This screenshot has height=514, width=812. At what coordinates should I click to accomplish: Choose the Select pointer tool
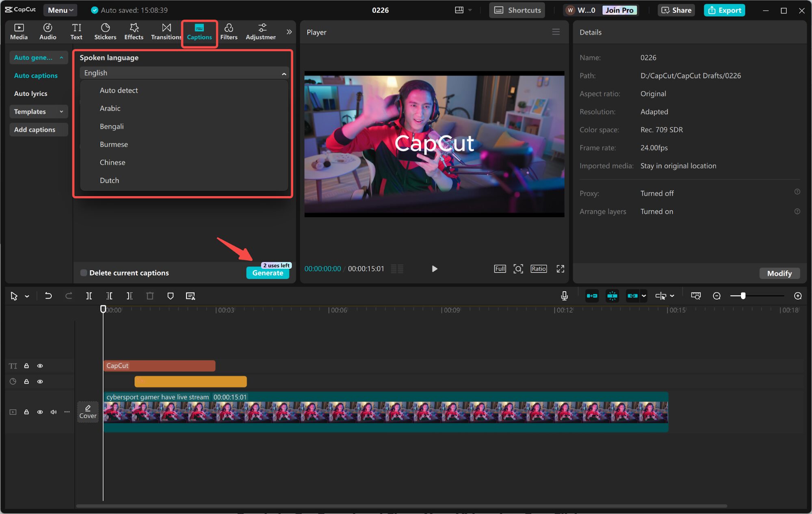pos(14,296)
